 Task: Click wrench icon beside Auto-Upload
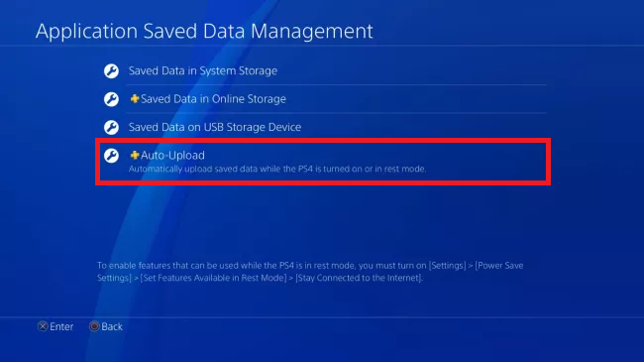111,155
